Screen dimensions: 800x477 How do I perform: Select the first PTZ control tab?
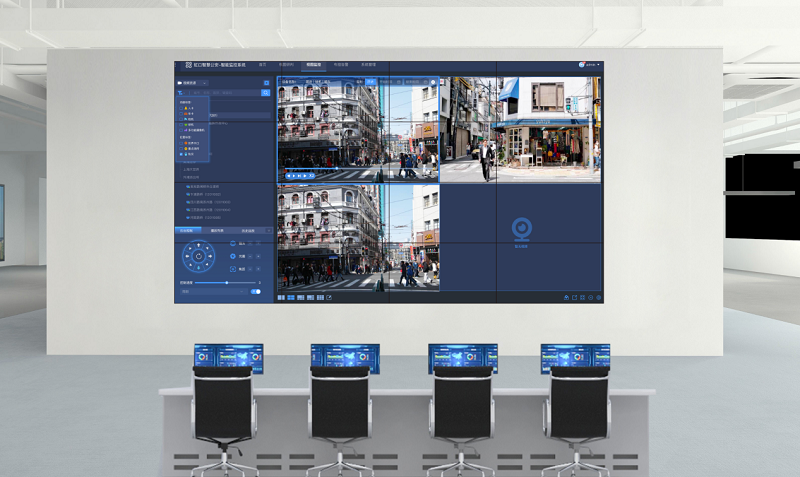point(186,231)
